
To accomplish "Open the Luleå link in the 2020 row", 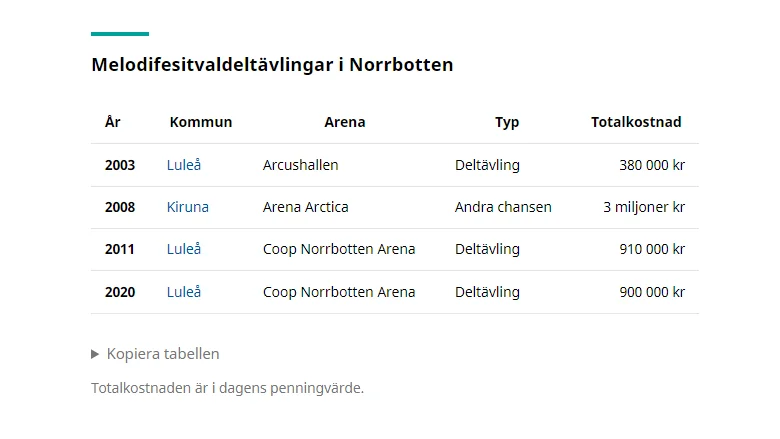I will click(x=184, y=292).
